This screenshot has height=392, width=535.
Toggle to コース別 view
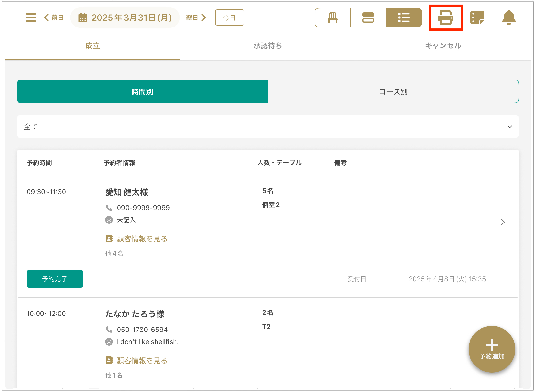[393, 92]
